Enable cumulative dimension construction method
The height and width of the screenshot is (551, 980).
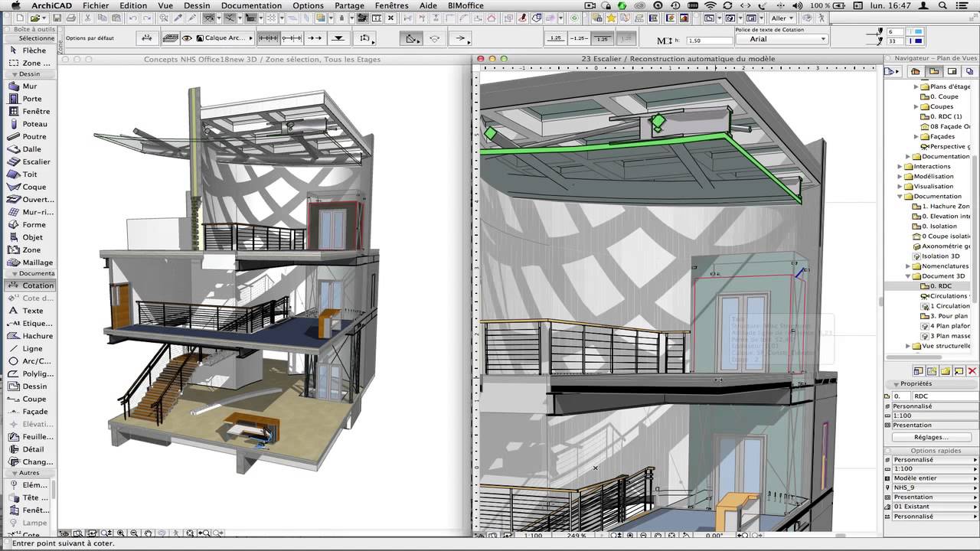click(291, 37)
